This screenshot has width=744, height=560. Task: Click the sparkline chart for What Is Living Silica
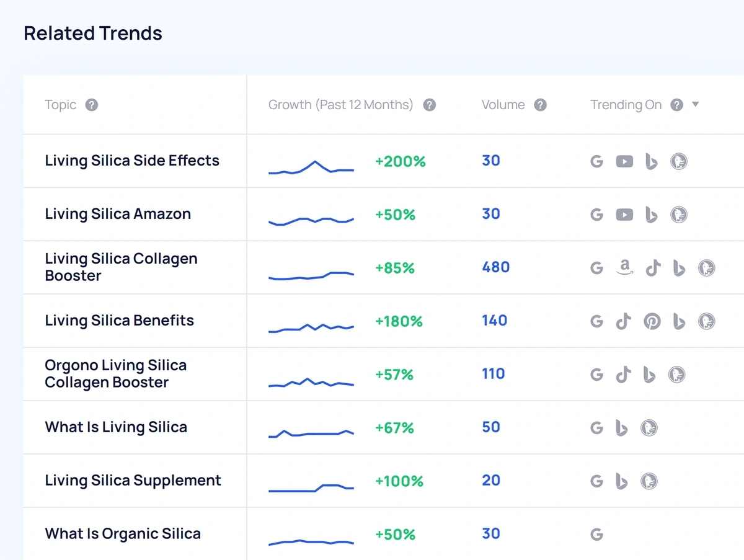[x=311, y=433]
